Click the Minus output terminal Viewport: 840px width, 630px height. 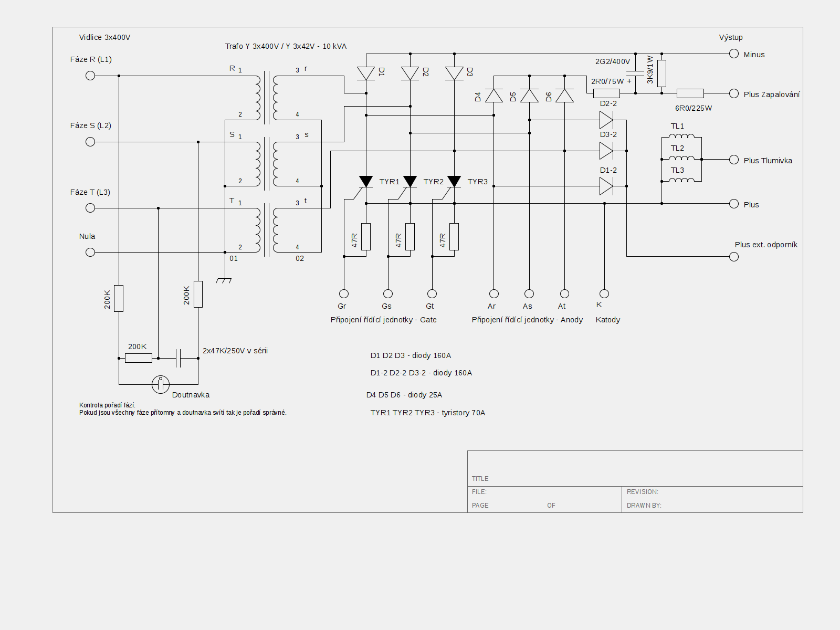734,54
